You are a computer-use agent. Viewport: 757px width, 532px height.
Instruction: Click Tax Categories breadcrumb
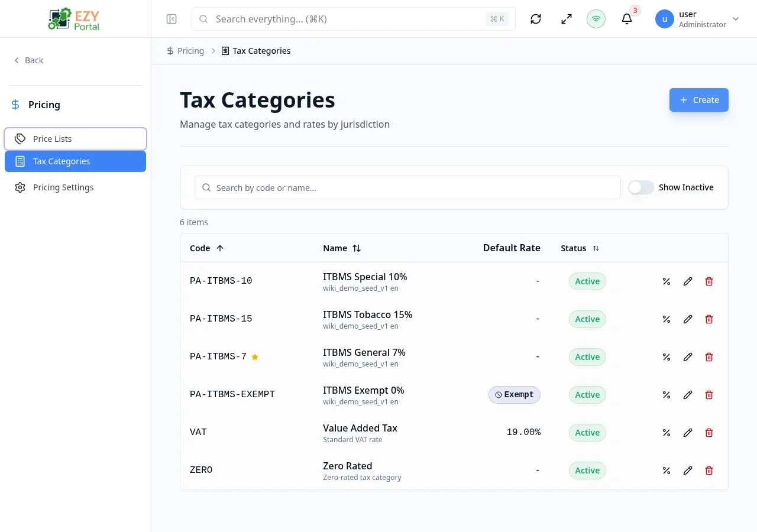[x=256, y=51]
